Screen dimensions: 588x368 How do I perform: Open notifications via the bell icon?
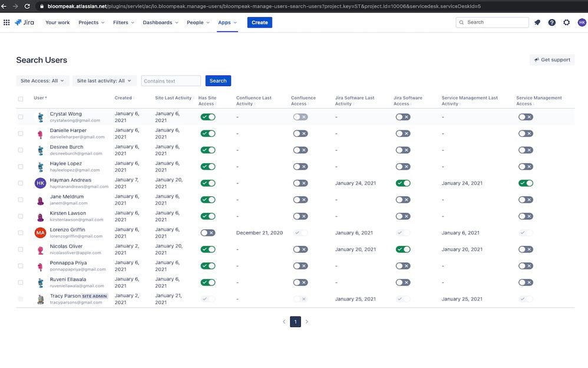[x=537, y=22]
